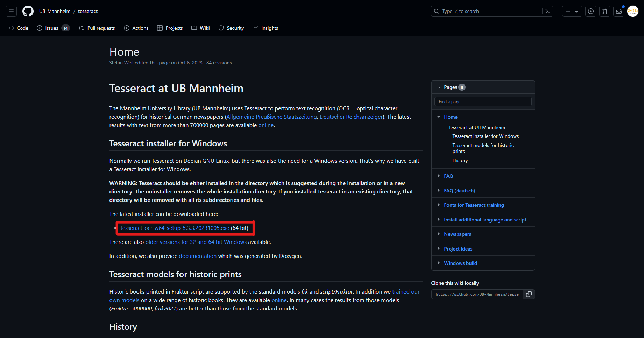The height and width of the screenshot is (338, 644).
Task: Open the Newspapers wiki page
Action: pos(458,234)
